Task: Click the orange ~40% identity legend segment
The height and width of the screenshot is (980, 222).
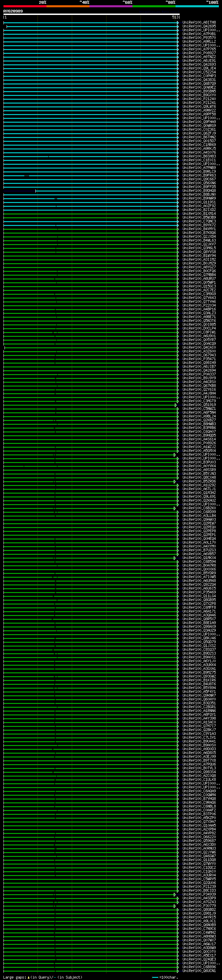Action: coord(68,6)
